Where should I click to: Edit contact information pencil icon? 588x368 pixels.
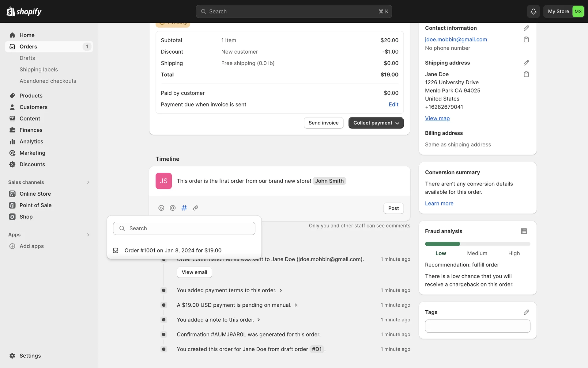526,28
